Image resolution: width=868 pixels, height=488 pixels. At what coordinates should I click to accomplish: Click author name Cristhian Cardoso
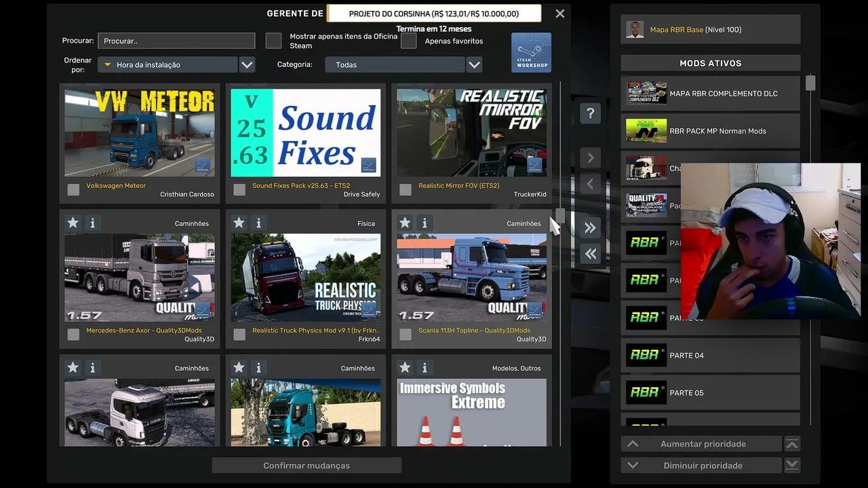(187, 195)
